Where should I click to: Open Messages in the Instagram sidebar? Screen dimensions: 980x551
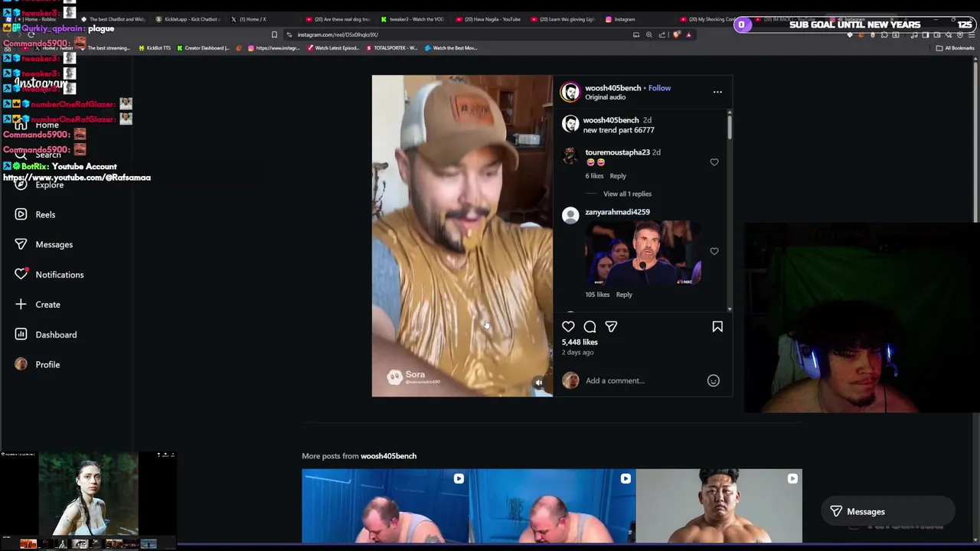[54, 244]
